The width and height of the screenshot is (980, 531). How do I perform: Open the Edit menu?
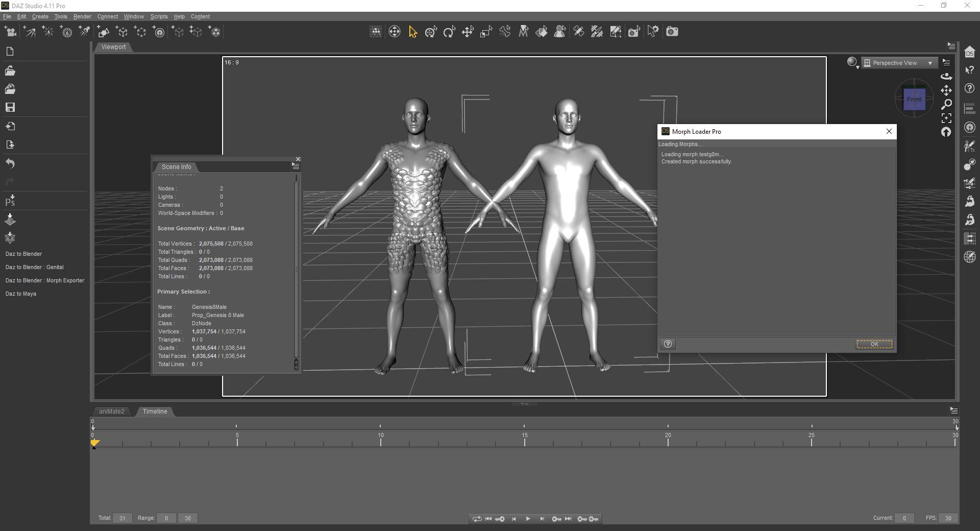[x=21, y=16]
